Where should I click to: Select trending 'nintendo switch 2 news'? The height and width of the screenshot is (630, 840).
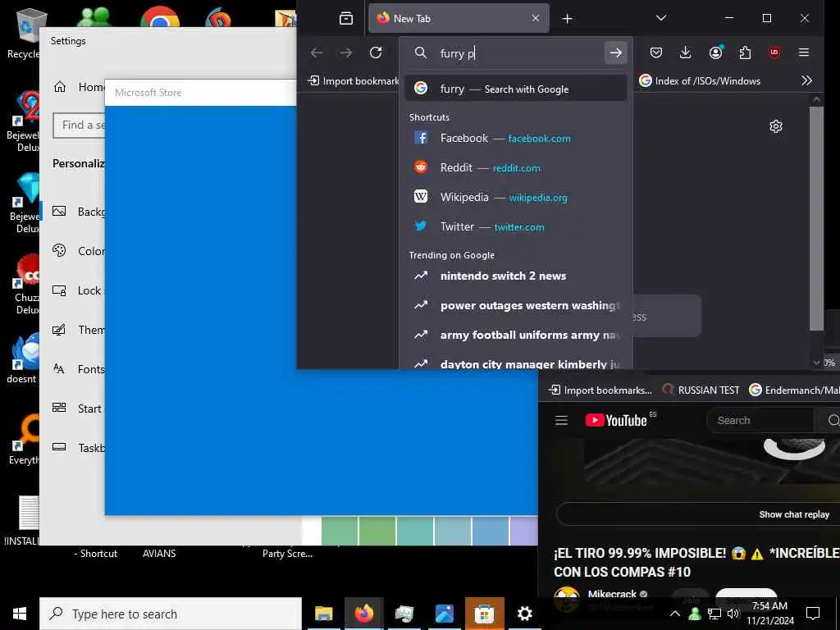coord(515,276)
